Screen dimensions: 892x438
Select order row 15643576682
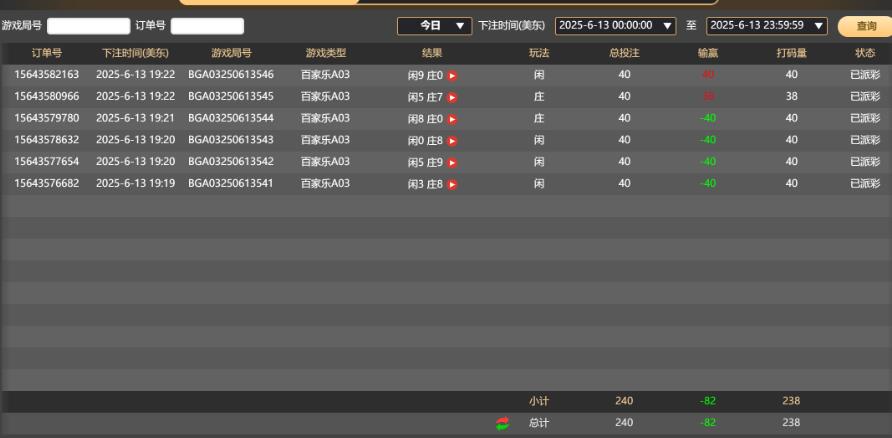[46, 184]
